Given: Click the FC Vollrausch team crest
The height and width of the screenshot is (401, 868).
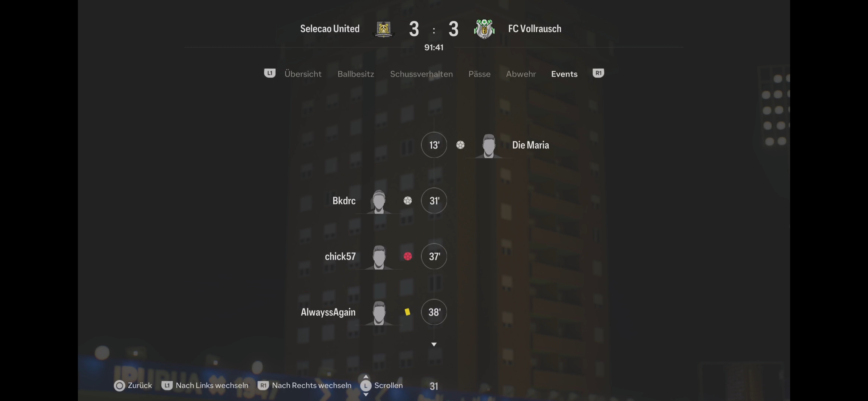Looking at the screenshot, I should click(x=484, y=29).
